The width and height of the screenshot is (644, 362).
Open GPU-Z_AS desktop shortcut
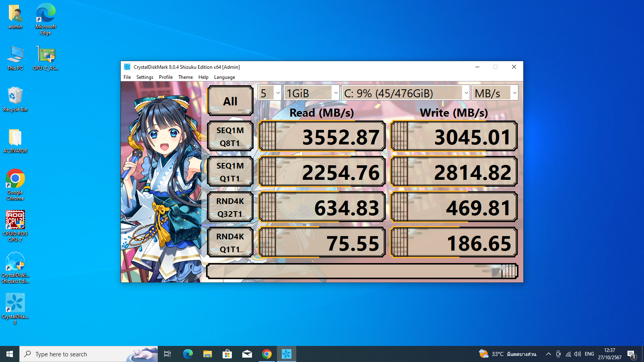[45, 58]
